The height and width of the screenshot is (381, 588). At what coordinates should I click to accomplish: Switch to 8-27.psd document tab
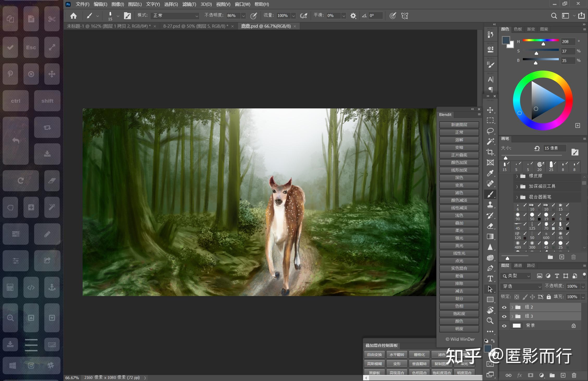[195, 26]
